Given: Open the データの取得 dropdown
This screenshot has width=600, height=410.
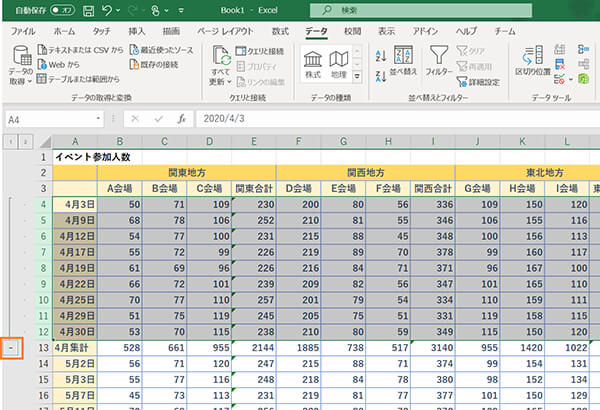Looking at the screenshot, I should coord(20,64).
